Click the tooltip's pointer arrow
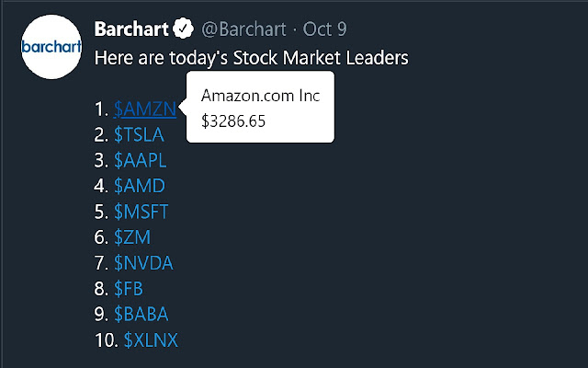Viewport: 588px width, 368px height. click(x=182, y=109)
